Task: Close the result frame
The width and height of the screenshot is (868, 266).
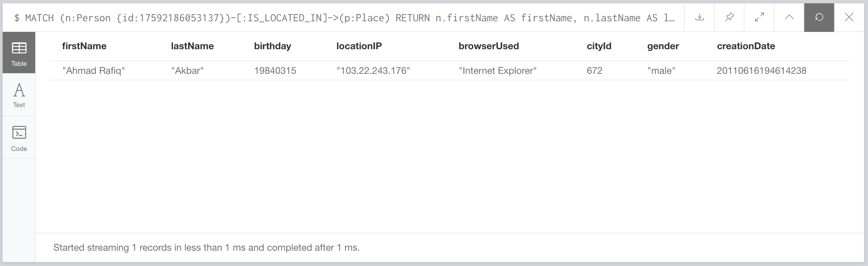Action: 849,17
